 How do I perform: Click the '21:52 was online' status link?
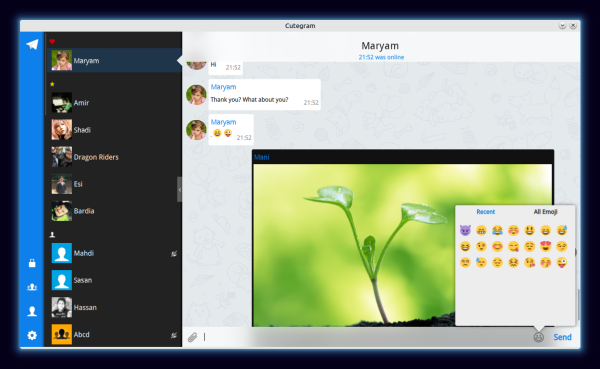(381, 57)
